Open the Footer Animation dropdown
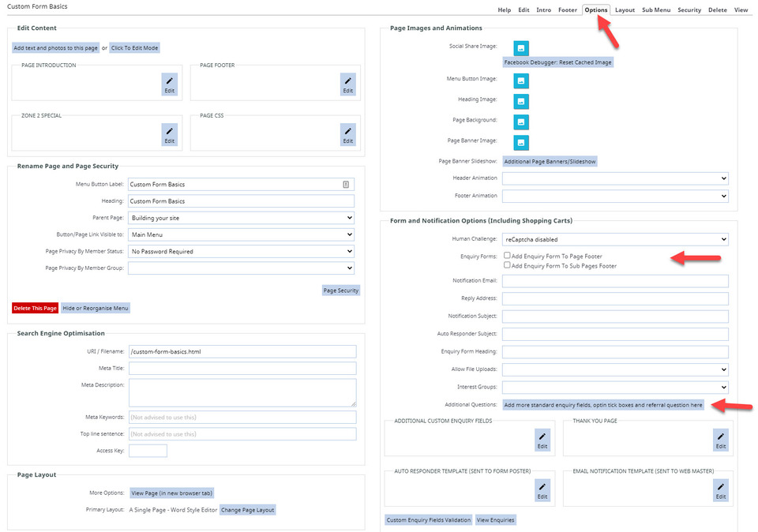Viewport: 758px width, 532px height. coord(615,195)
